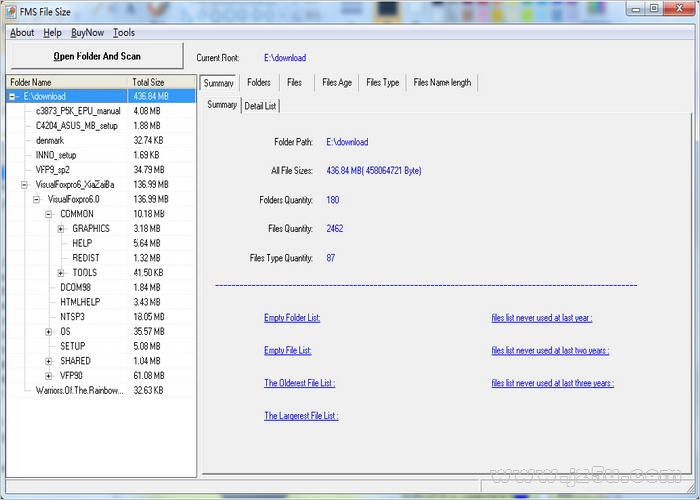
Task: Click the 61.08 MB size of VFP98
Action: [x=149, y=376]
